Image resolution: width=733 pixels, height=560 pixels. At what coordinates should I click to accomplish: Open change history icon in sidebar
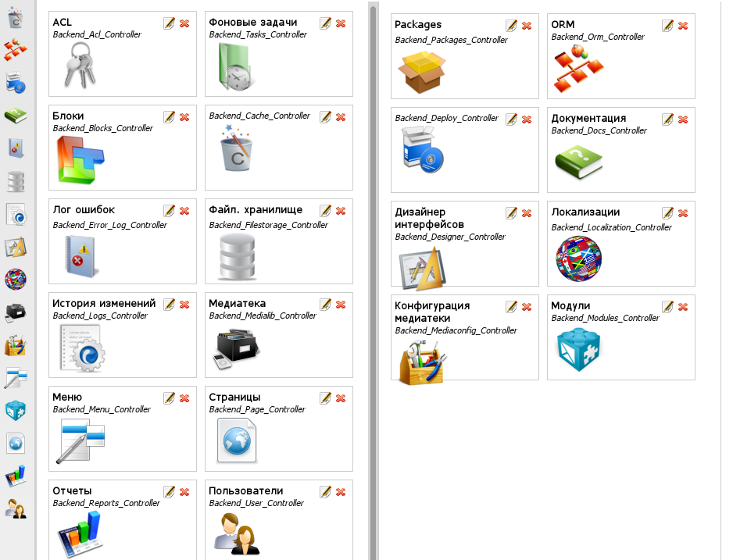(16, 214)
